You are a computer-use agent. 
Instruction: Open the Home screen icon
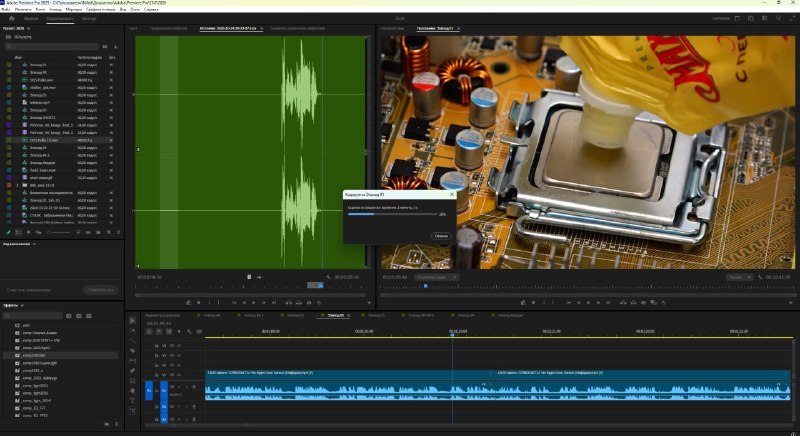[12, 18]
